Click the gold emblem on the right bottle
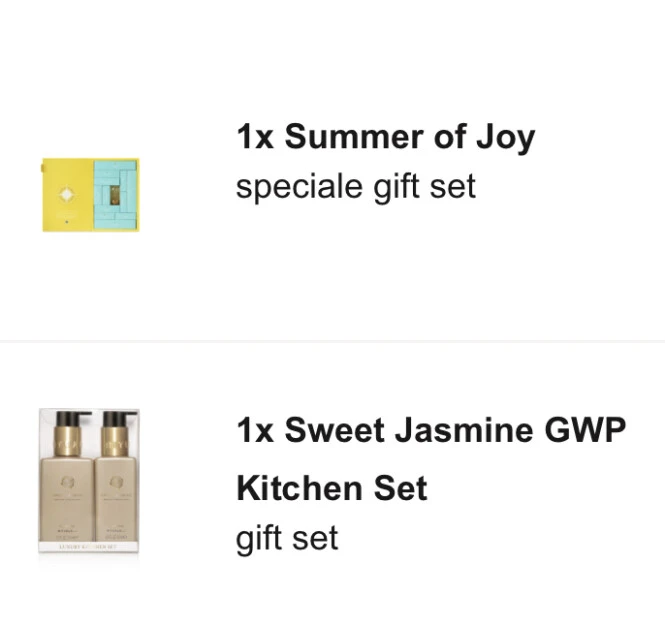The width and height of the screenshot is (665, 627). (116, 482)
